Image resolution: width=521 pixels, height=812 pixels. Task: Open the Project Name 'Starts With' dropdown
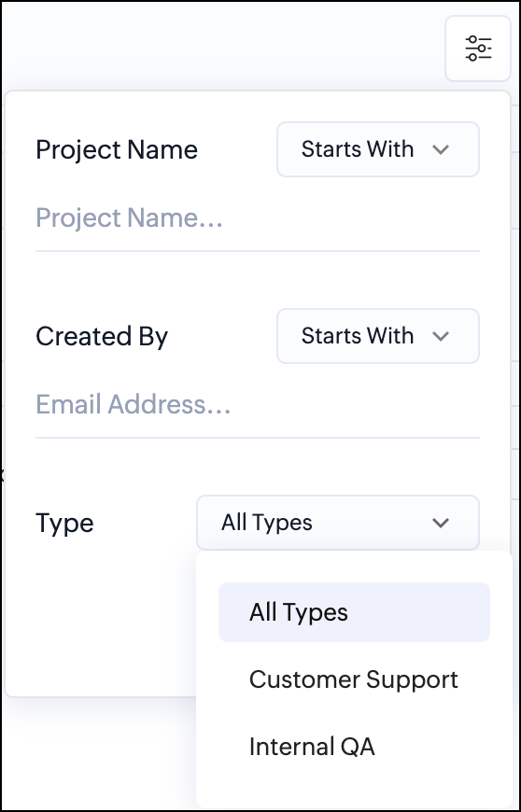[378, 149]
